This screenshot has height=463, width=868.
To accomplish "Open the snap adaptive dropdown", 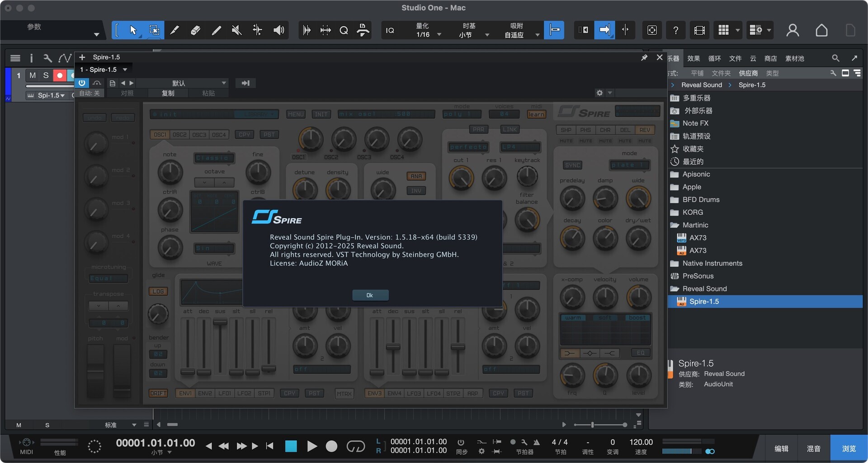I will [521, 34].
